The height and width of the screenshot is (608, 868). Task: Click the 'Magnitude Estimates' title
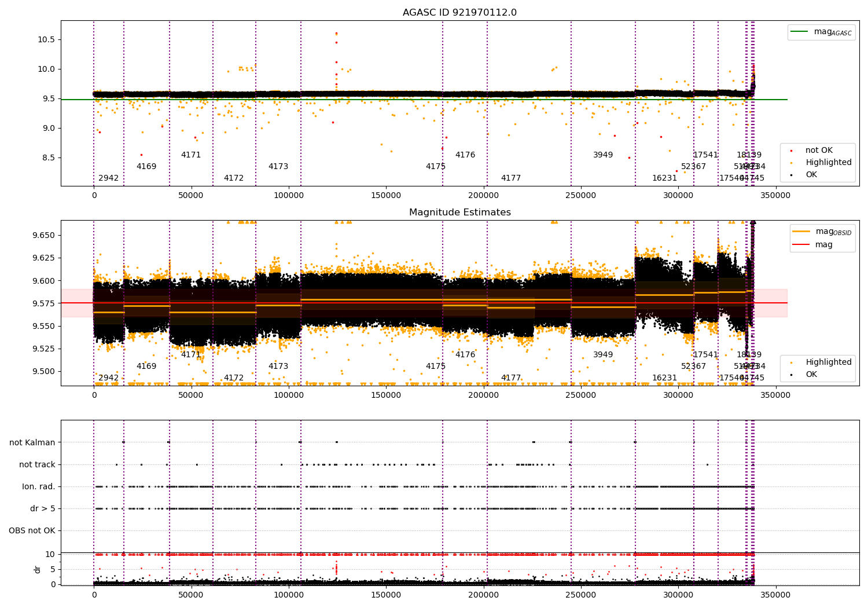[459, 213]
